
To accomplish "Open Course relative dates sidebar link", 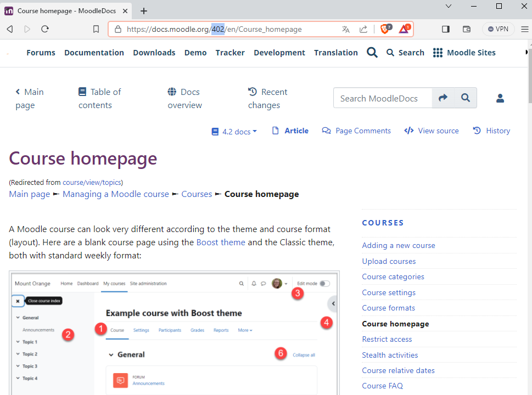I will (x=399, y=371).
